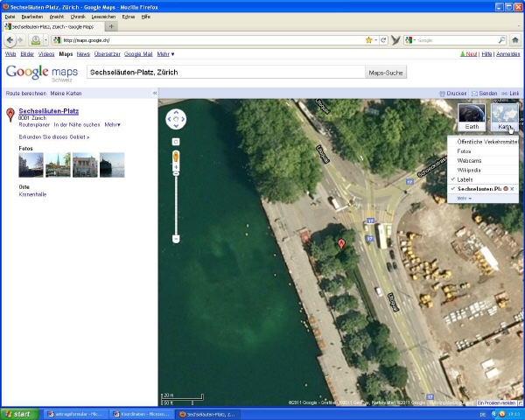The width and height of the screenshot is (525, 420).
Task: Open the Kronenhalle place link
Action: point(32,194)
